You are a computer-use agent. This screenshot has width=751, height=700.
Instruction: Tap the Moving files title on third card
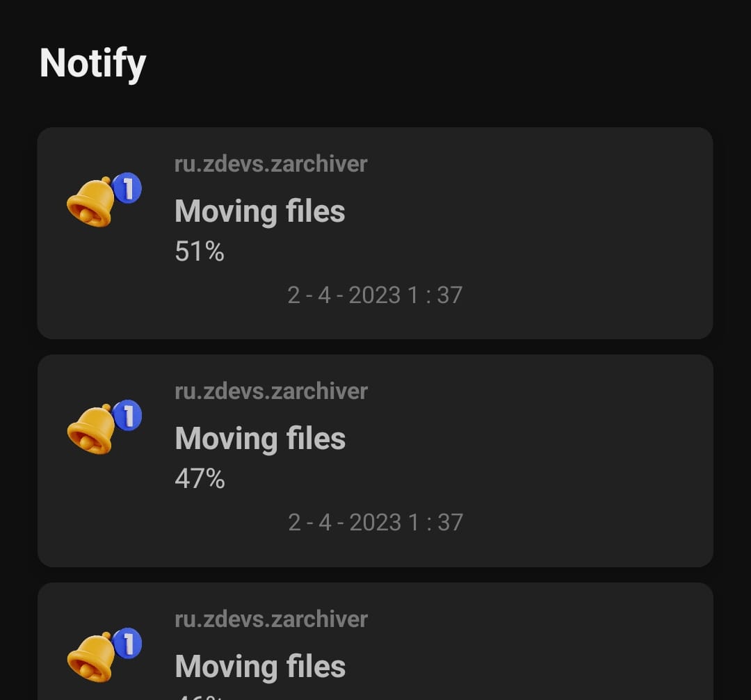tap(259, 665)
